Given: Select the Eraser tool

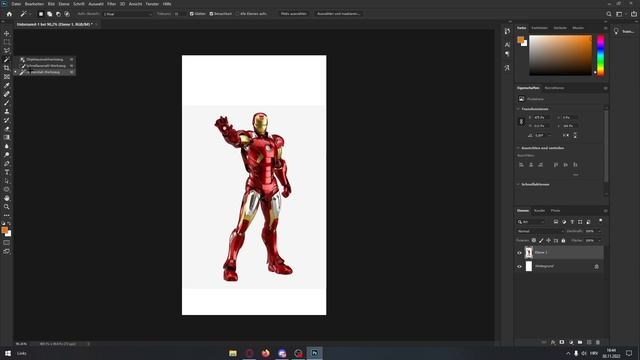Looking at the screenshot, I should [x=7, y=129].
